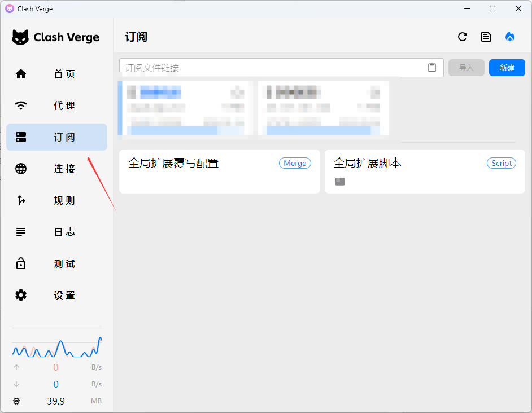Click the log lines icon

point(21,232)
